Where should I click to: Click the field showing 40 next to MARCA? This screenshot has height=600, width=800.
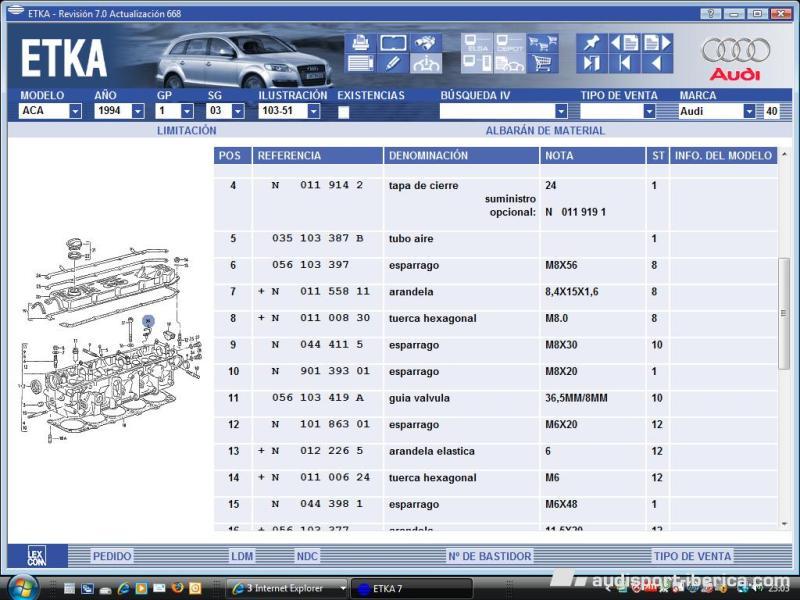pyautogui.click(x=771, y=111)
